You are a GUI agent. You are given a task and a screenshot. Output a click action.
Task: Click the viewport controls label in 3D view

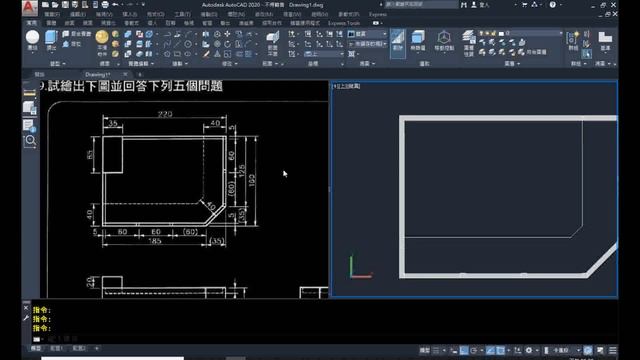tap(347, 86)
